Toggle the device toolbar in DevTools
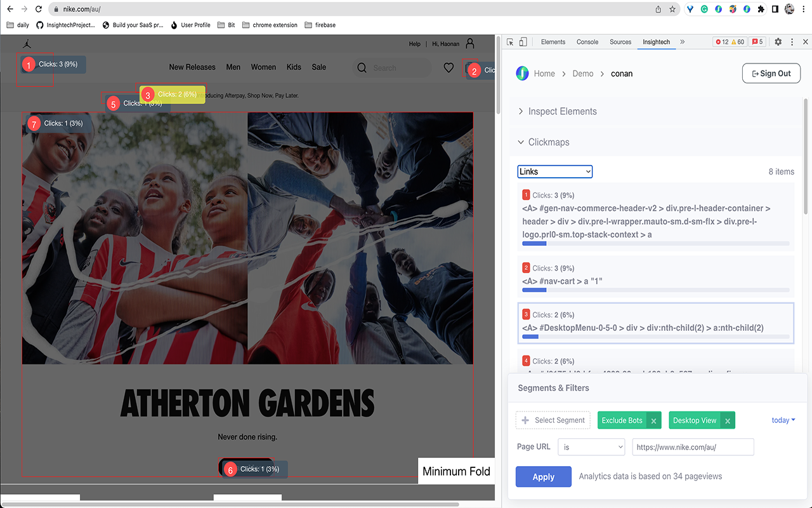812x508 pixels. pyautogui.click(x=523, y=41)
